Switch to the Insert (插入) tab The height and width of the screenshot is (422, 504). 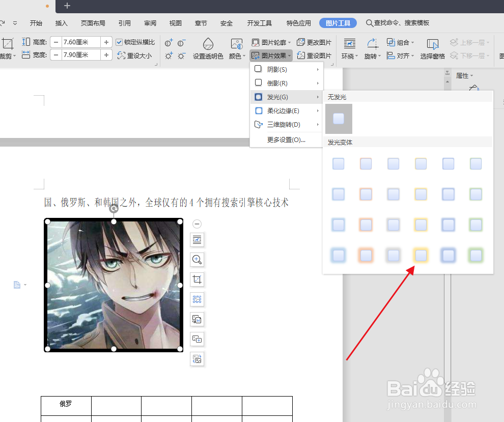(62, 23)
